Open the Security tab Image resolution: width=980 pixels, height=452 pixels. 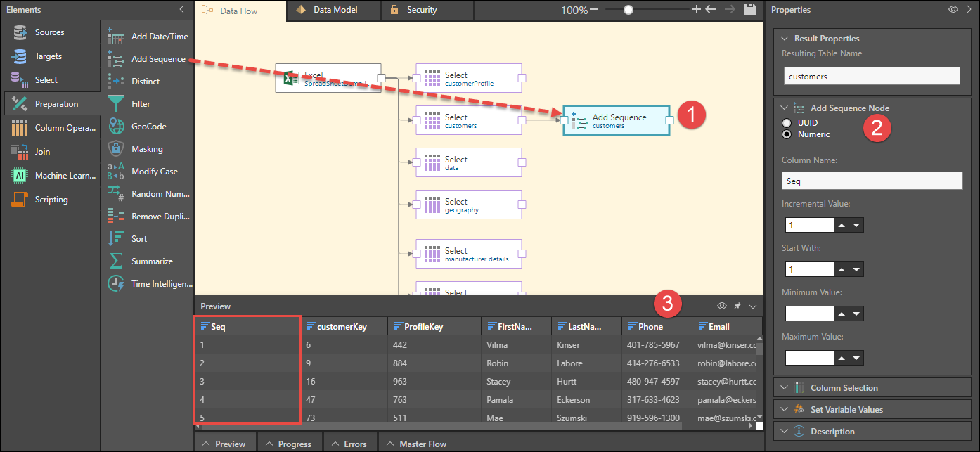[414, 10]
